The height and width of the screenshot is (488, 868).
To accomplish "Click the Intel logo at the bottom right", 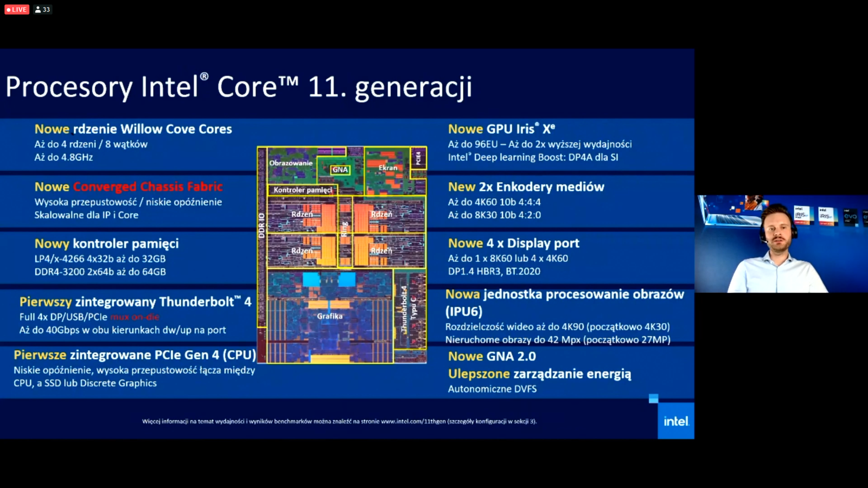I will (x=675, y=421).
